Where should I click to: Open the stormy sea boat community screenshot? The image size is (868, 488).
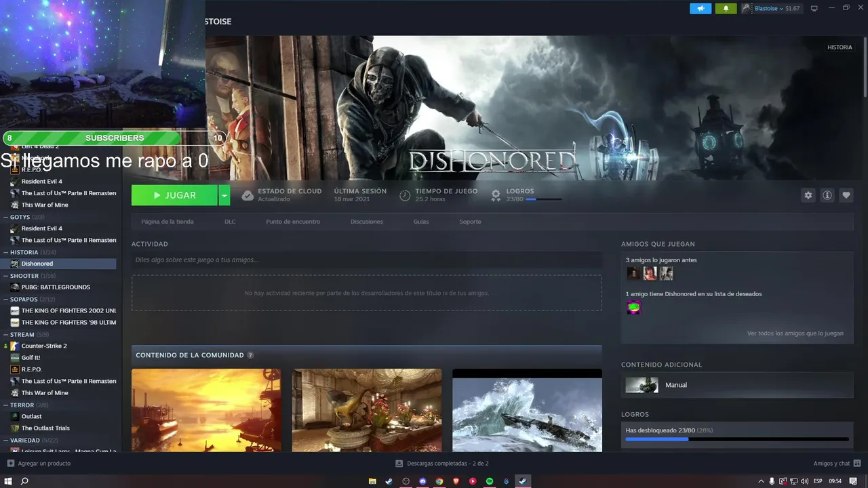(527, 410)
